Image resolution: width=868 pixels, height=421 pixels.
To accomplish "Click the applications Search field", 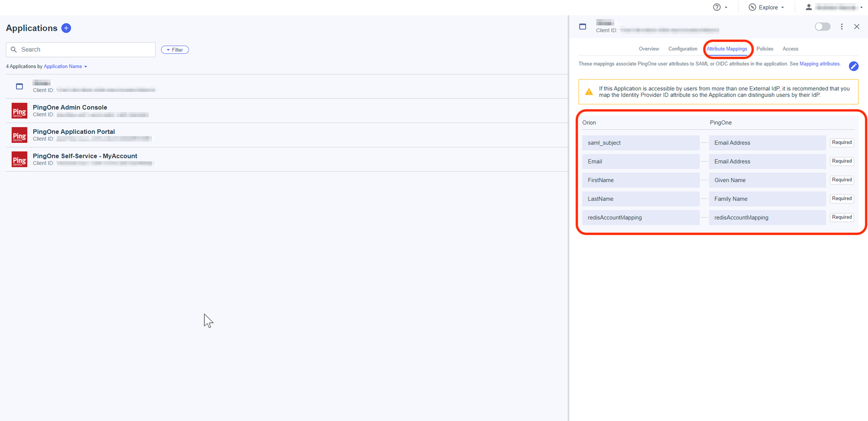I will pos(81,50).
